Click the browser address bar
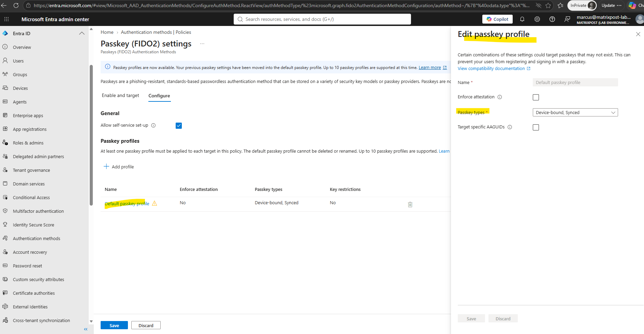The width and height of the screenshot is (644, 334). click(281, 5)
